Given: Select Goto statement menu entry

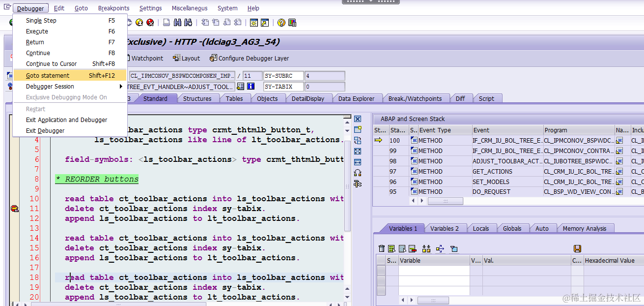Looking at the screenshot, I should coord(70,75).
